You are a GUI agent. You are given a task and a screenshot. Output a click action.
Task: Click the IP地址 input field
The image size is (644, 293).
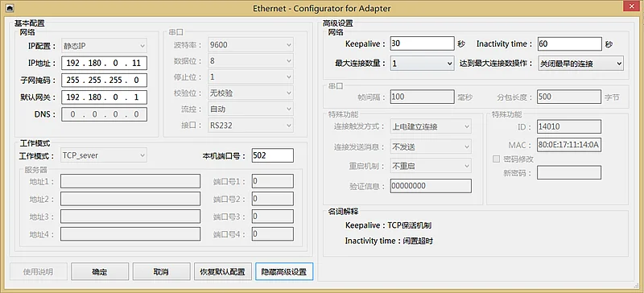point(104,64)
